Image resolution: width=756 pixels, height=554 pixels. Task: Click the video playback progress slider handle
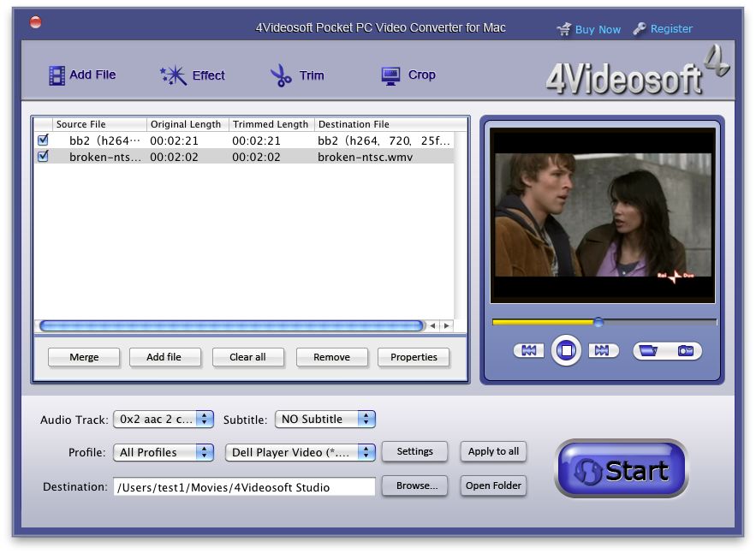tap(598, 322)
